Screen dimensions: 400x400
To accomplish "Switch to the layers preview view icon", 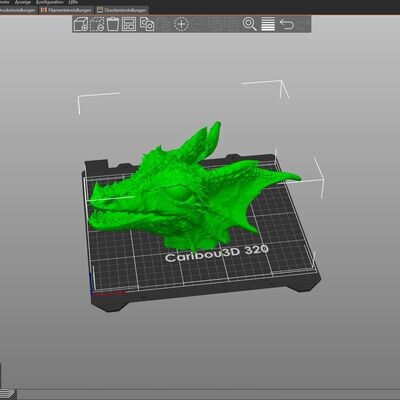I will point(7,394).
